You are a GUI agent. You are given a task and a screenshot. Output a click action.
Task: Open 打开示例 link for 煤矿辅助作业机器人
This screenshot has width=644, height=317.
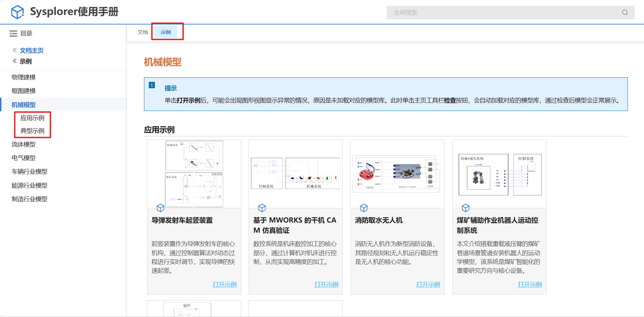(x=529, y=285)
